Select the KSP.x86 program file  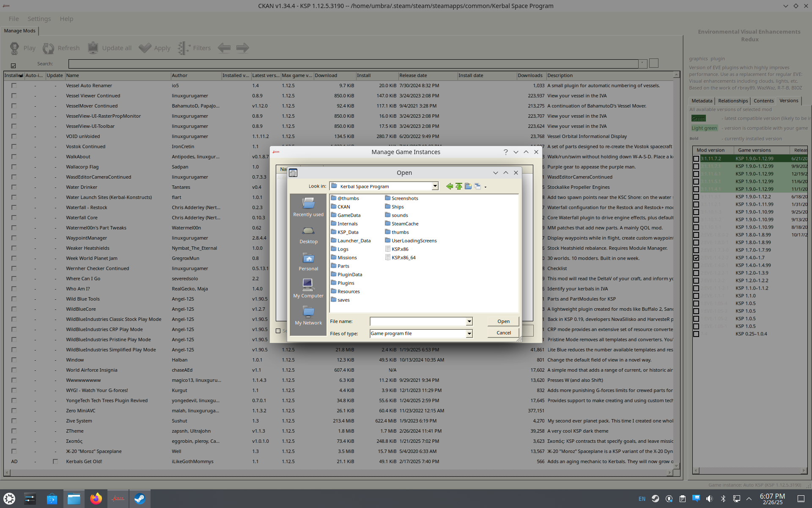click(397, 249)
